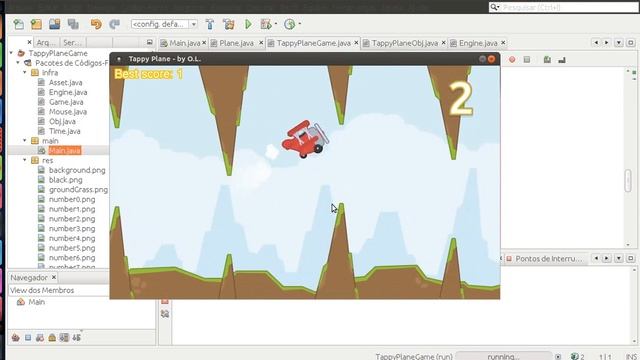Toggle show inner classes filter in Navigator

point(64,337)
